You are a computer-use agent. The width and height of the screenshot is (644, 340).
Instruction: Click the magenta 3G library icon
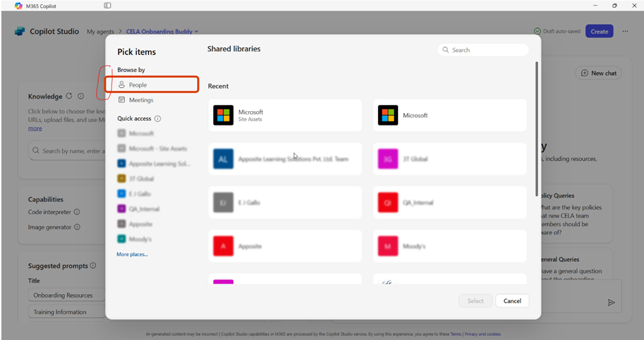(x=388, y=159)
